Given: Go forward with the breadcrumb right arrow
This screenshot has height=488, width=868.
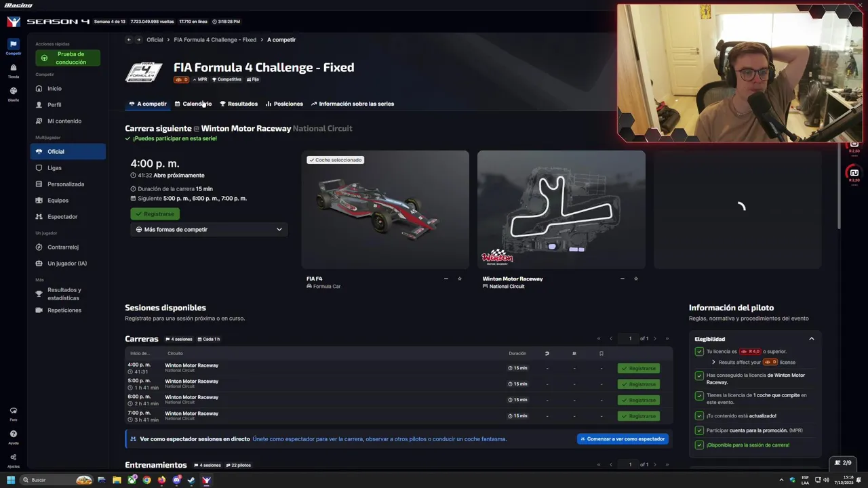Looking at the screenshot, I should pos(138,39).
